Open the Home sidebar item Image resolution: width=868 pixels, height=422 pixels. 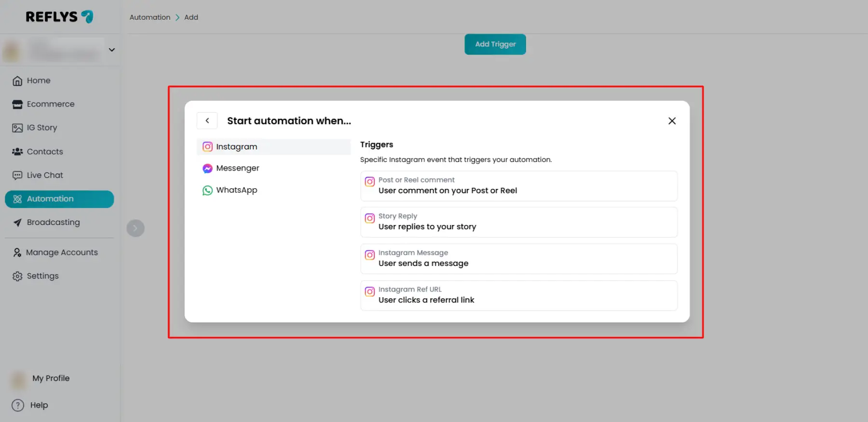[x=38, y=80]
